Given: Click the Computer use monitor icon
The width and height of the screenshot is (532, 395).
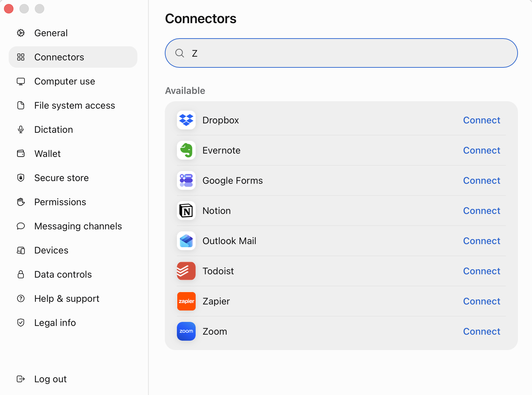Looking at the screenshot, I should coord(21,81).
